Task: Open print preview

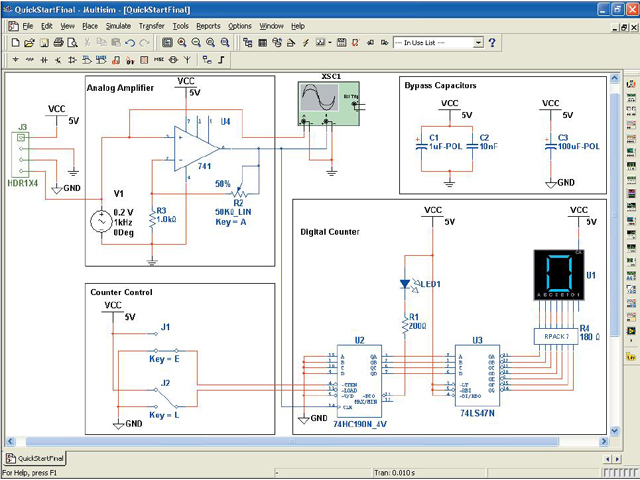Action: [72, 42]
